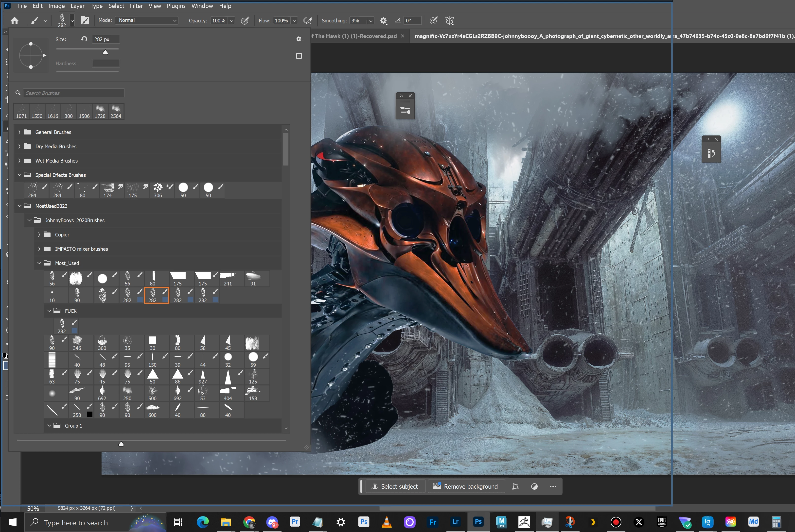Image resolution: width=795 pixels, height=532 pixels.
Task: Click the mask icon in contextual bar
Action: tap(534, 486)
